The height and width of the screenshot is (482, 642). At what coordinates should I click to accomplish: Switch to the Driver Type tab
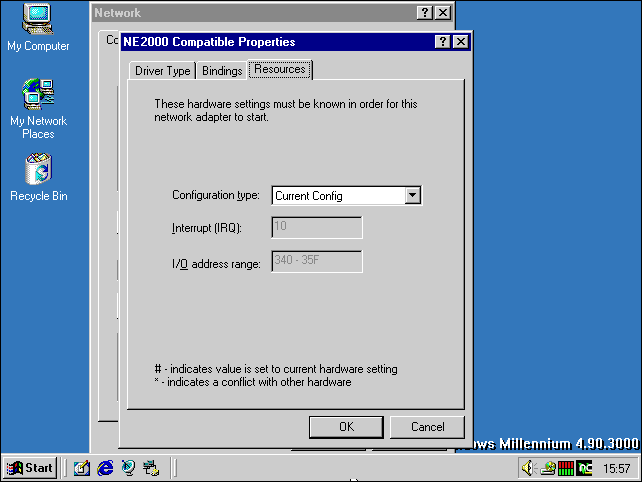tap(163, 70)
